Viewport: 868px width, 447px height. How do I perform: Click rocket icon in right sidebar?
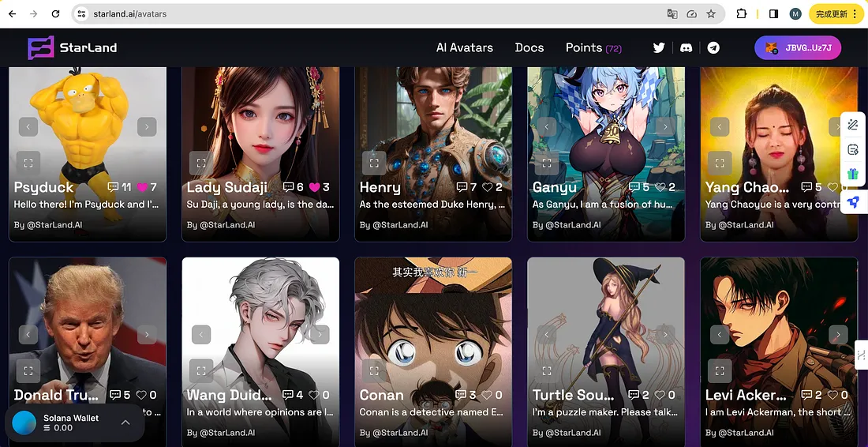pyautogui.click(x=853, y=201)
